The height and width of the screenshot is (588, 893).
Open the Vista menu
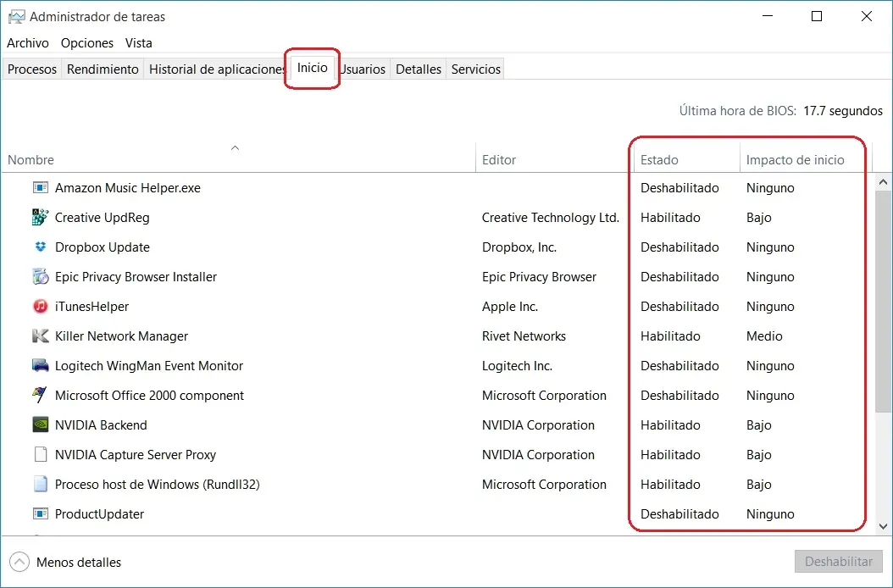[x=139, y=43]
